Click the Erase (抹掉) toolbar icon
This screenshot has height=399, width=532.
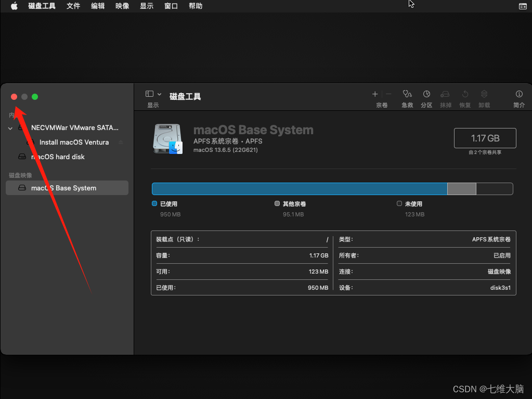coord(445,94)
